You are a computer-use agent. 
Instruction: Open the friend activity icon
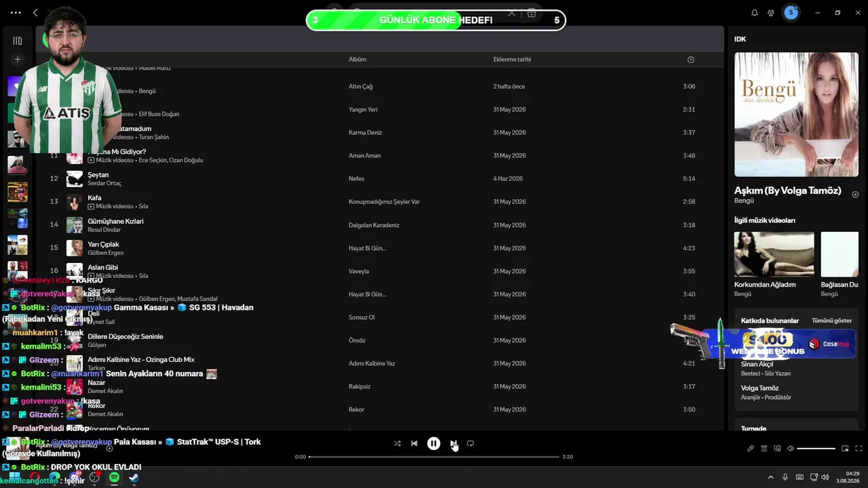tap(771, 13)
